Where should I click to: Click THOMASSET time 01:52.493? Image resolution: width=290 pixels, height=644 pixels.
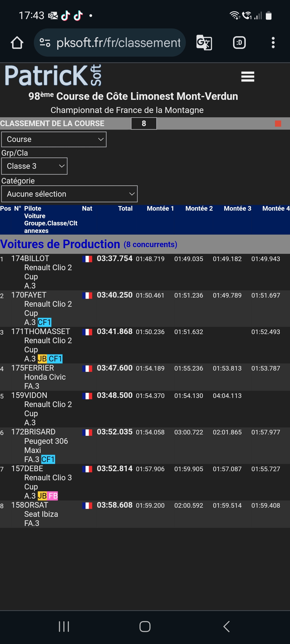click(x=266, y=332)
